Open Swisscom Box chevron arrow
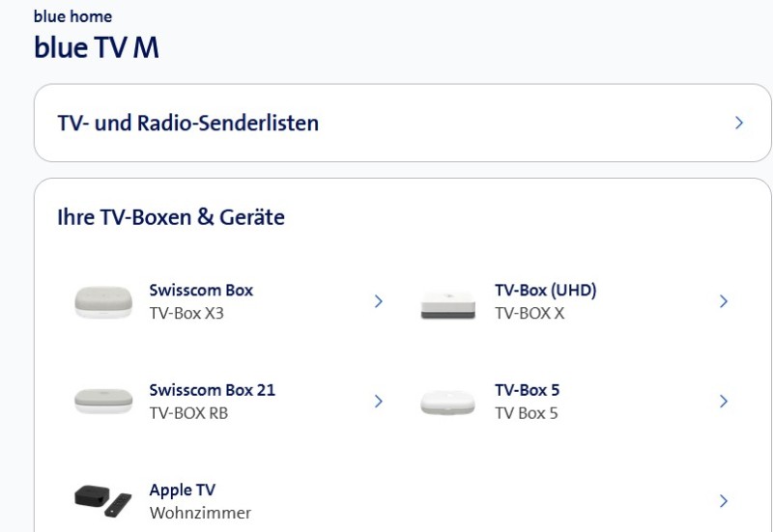773x532 pixels. click(x=379, y=301)
